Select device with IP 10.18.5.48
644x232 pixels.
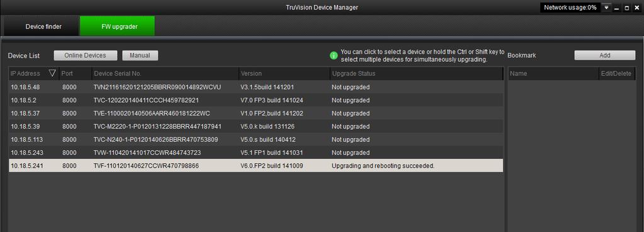pyautogui.click(x=256, y=87)
